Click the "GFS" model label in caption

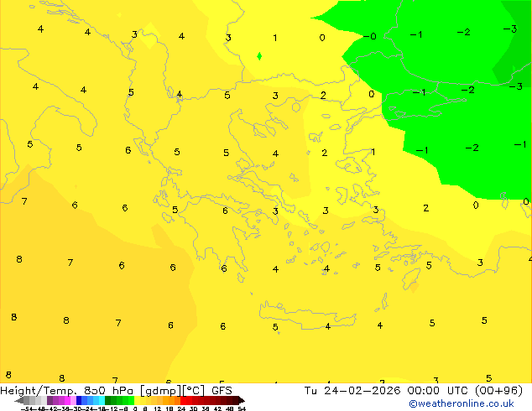[x=222, y=391]
